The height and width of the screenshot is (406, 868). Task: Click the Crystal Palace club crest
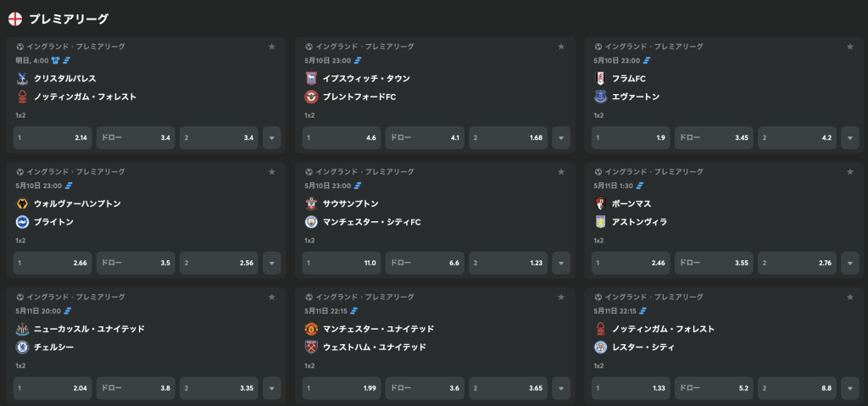coord(22,79)
